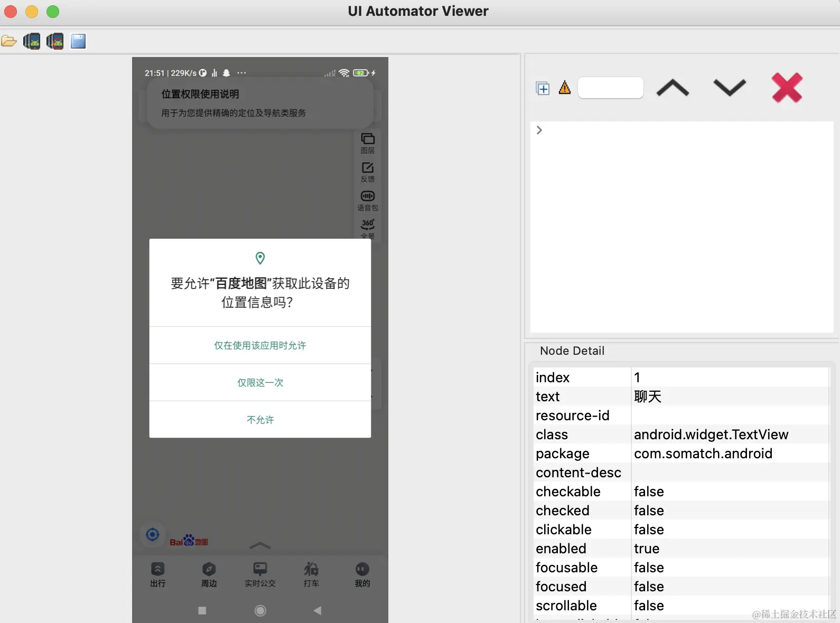Switch to the 出行 tab
The height and width of the screenshot is (623, 840).
pos(158,574)
